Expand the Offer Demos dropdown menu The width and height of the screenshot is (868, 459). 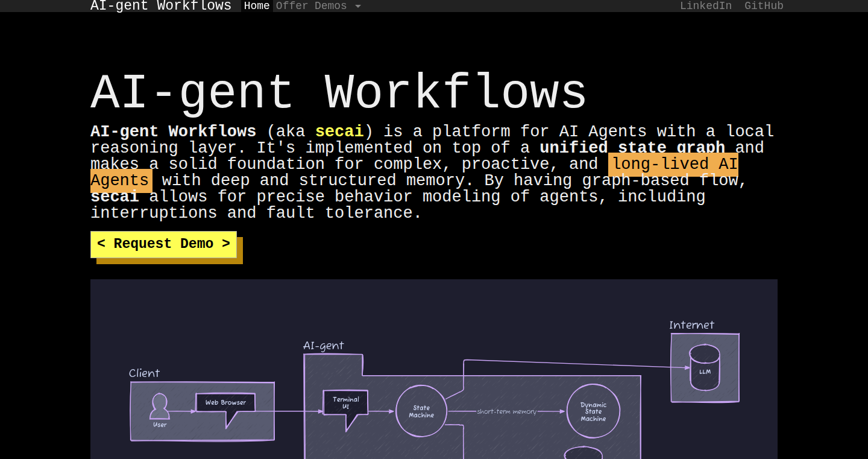point(318,5)
